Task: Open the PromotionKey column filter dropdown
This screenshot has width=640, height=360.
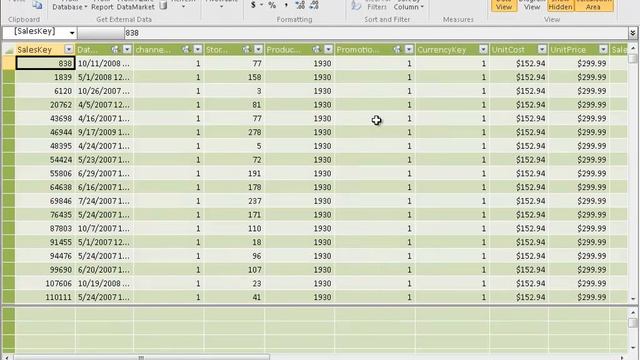Action: (409, 49)
